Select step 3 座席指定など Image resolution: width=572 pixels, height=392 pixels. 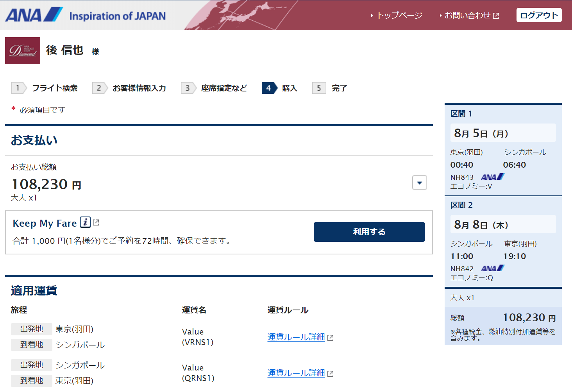coord(214,88)
